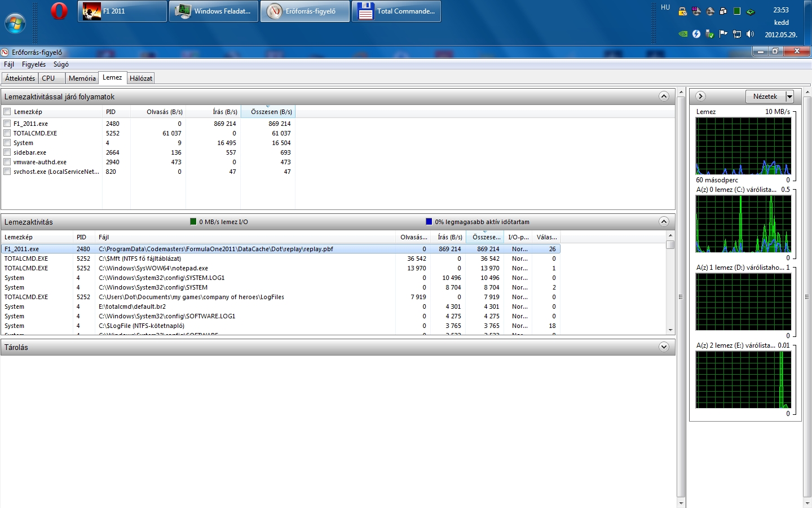Screen dimensions: 812x508
Task: Collapse the Lemezaktivitás section
Action: click(x=664, y=222)
